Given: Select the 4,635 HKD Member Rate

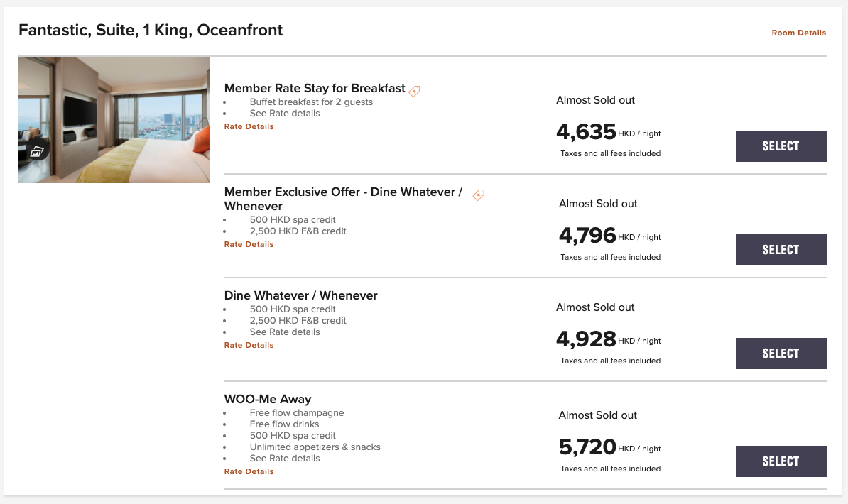Looking at the screenshot, I should click(x=781, y=146).
